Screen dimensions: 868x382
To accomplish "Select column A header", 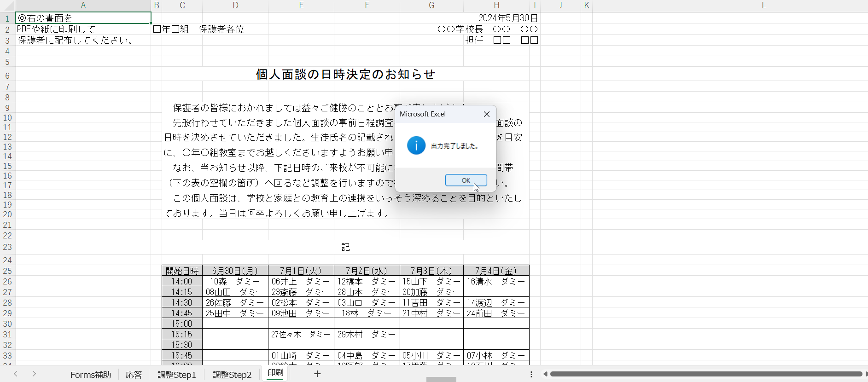I will click(x=83, y=6).
